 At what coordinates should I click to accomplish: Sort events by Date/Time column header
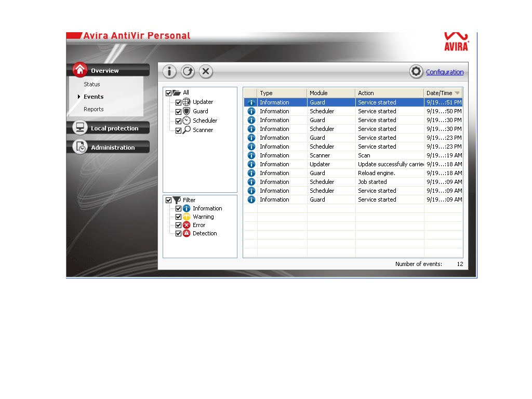tap(443, 93)
